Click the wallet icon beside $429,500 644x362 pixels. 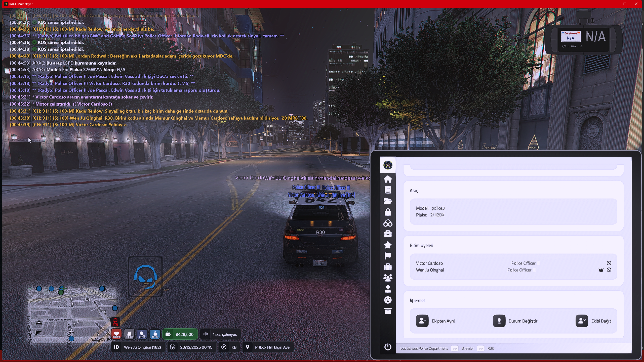(168, 334)
